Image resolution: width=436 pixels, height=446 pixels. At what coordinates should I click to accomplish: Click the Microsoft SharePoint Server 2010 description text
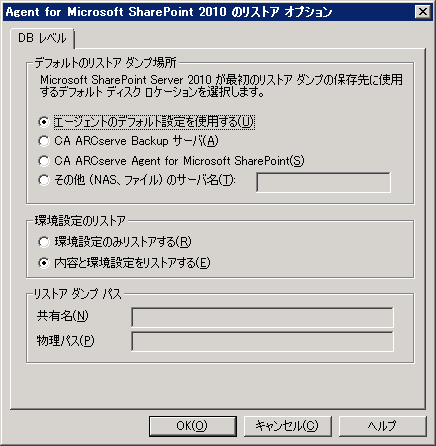pos(221,86)
